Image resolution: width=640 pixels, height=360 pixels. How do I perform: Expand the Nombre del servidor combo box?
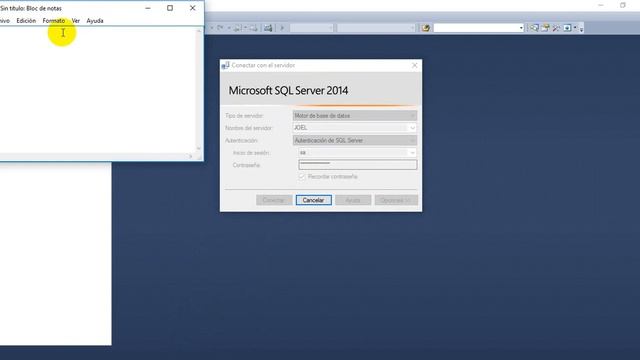tap(413, 128)
